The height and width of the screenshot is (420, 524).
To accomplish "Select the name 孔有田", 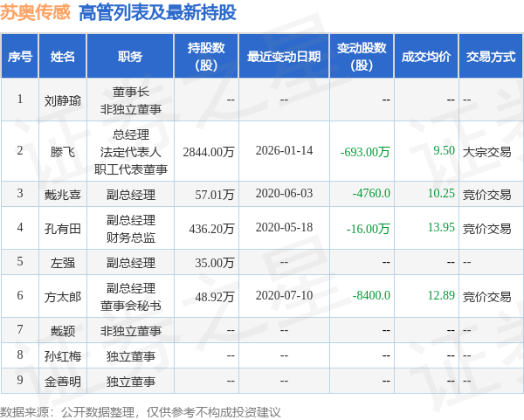I will (63, 229).
